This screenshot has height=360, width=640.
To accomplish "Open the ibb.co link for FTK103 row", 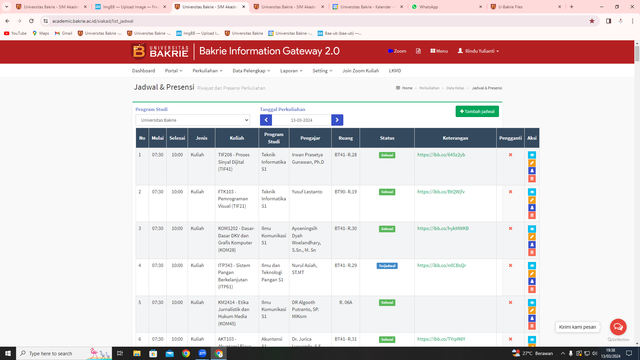I will 441,192.
